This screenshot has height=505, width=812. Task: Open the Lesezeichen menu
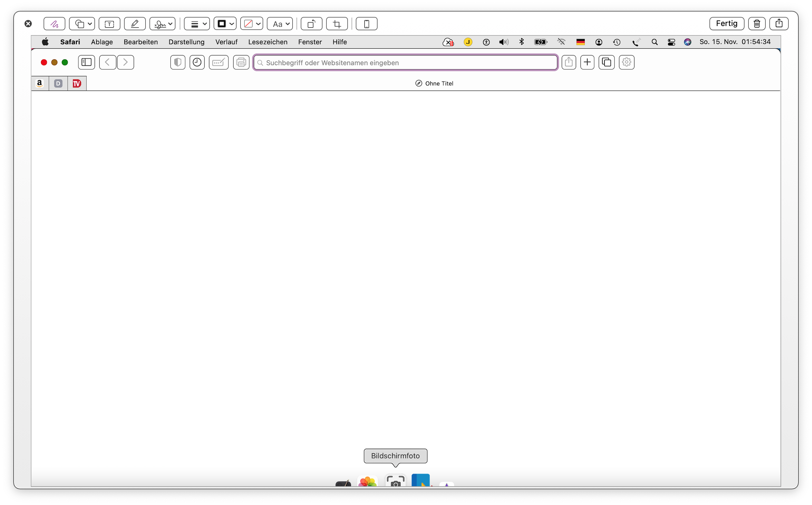pos(268,42)
